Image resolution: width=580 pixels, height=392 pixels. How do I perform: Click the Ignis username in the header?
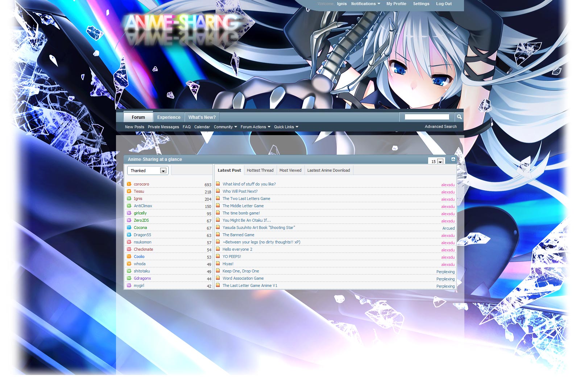tap(342, 4)
